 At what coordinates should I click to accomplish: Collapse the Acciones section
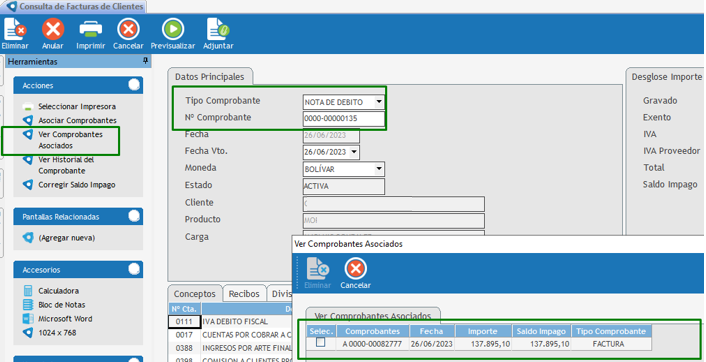coord(134,85)
